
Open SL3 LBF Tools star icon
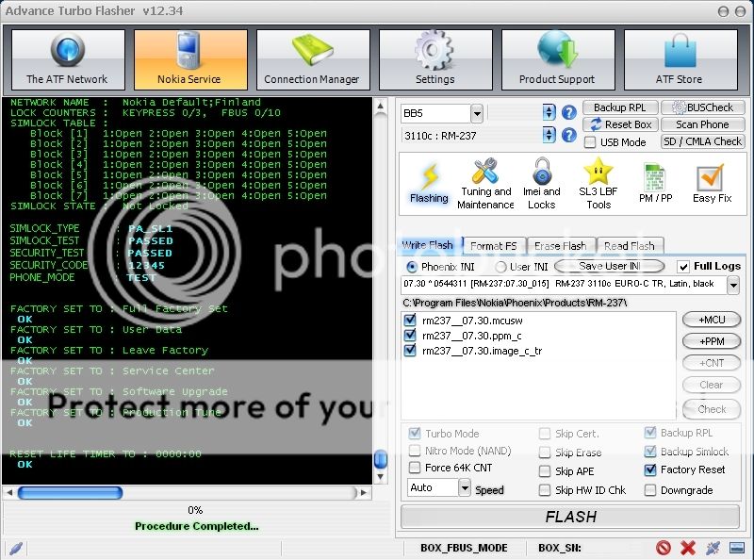[598, 184]
